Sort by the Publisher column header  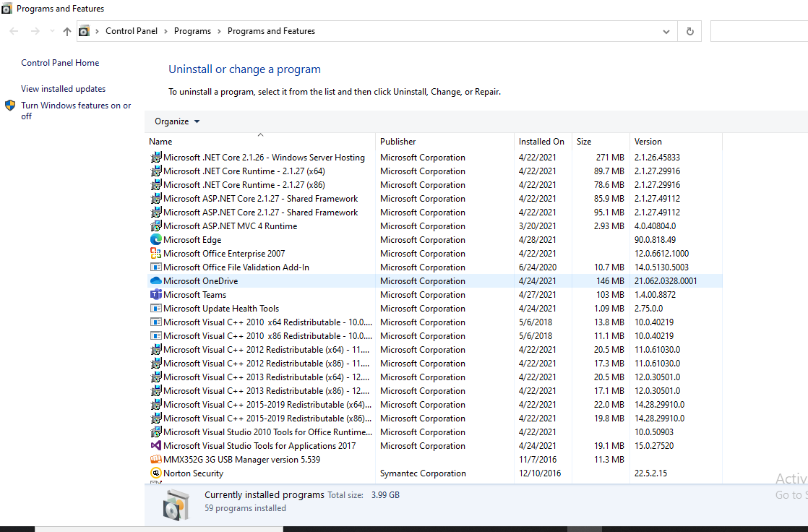pyautogui.click(x=444, y=141)
